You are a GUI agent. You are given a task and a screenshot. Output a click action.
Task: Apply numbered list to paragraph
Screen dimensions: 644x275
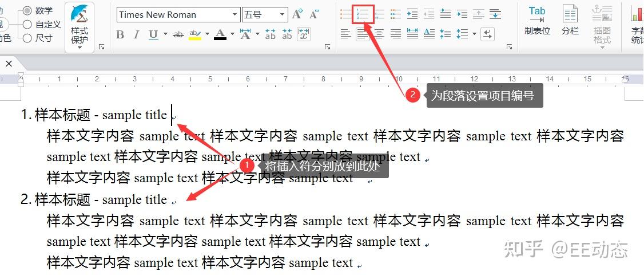coord(363,14)
